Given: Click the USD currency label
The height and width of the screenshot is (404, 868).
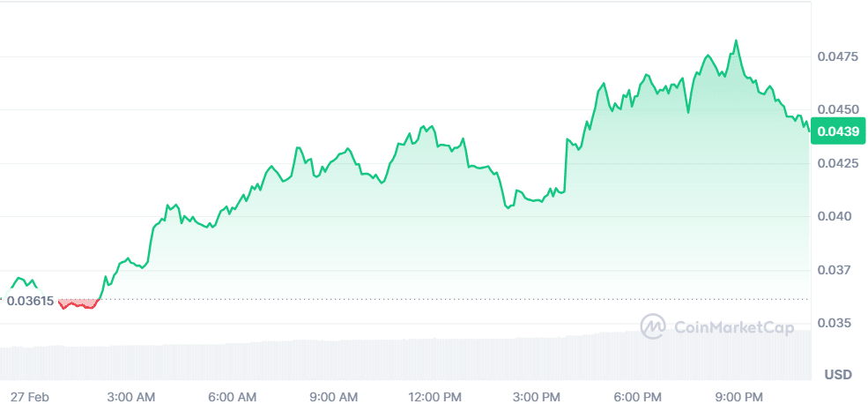Looking at the screenshot, I should pos(838,375).
